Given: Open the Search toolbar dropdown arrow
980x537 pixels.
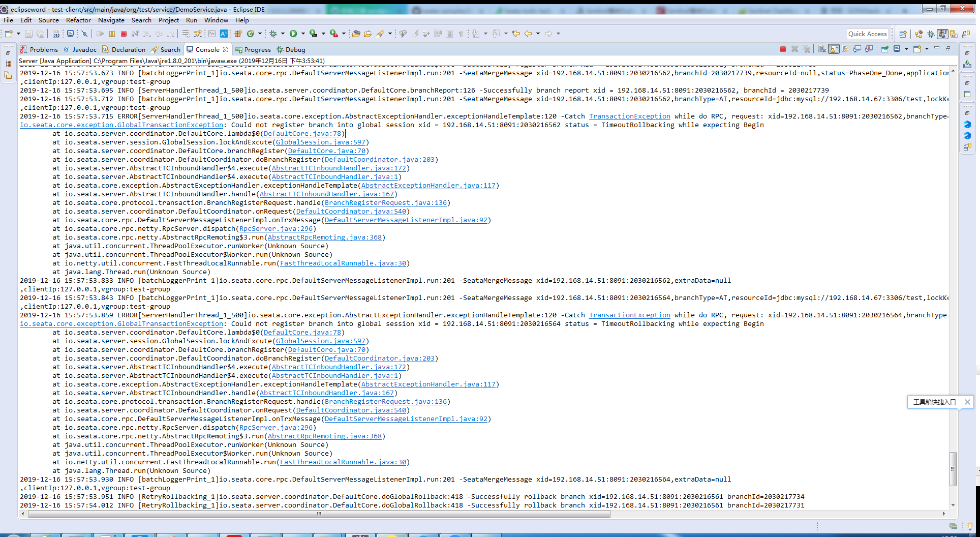Looking at the screenshot, I should [x=390, y=34].
